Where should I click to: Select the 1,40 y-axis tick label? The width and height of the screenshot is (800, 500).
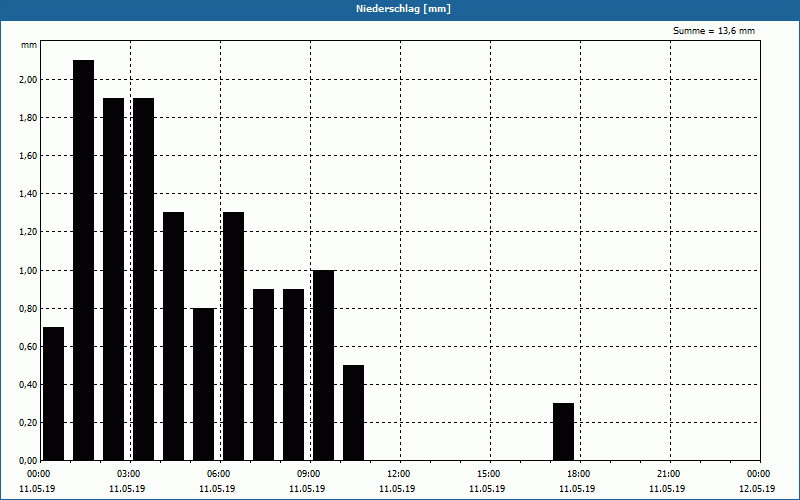pos(28,194)
